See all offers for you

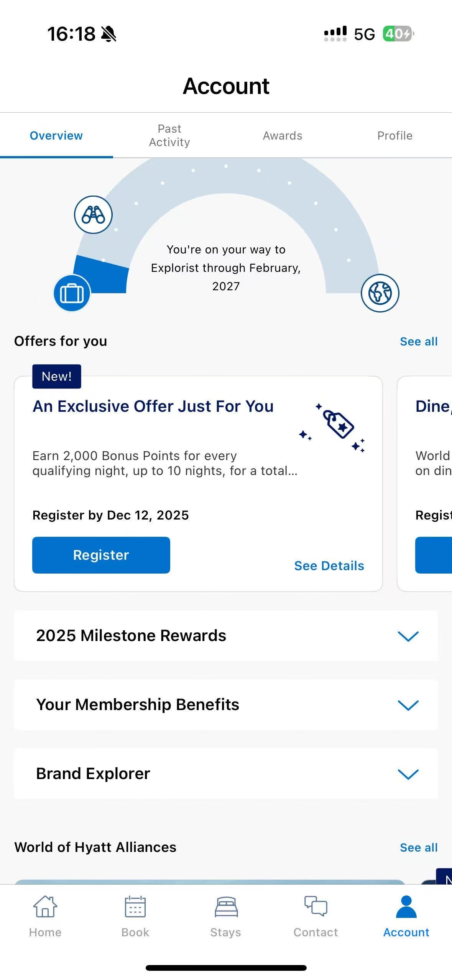click(419, 341)
